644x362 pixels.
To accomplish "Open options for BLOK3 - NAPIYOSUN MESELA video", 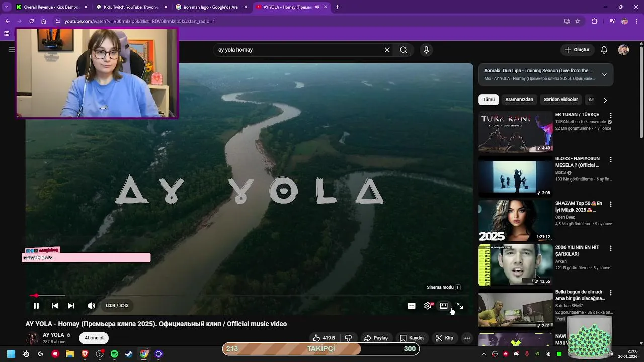I will 611,159.
